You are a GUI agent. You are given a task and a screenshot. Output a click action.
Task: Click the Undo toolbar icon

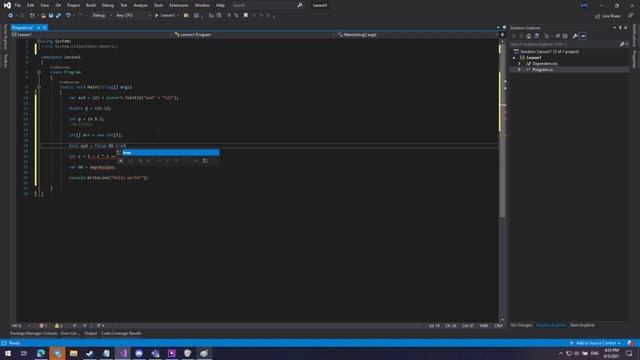click(x=68, y=16)
